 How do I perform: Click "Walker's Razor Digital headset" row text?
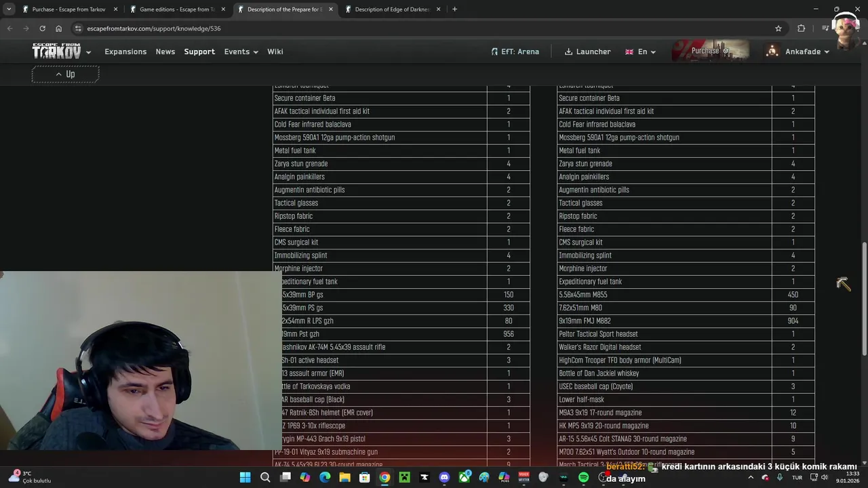[x=600, y=347]
